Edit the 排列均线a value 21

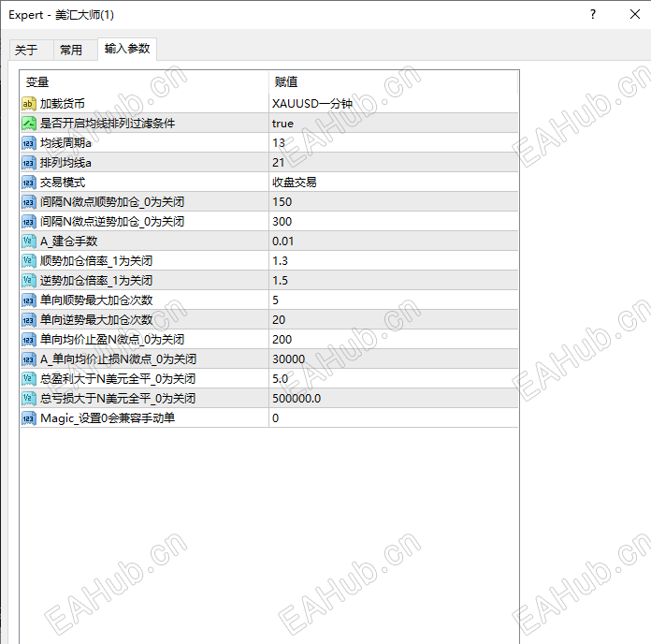click(x=394, y=163)
